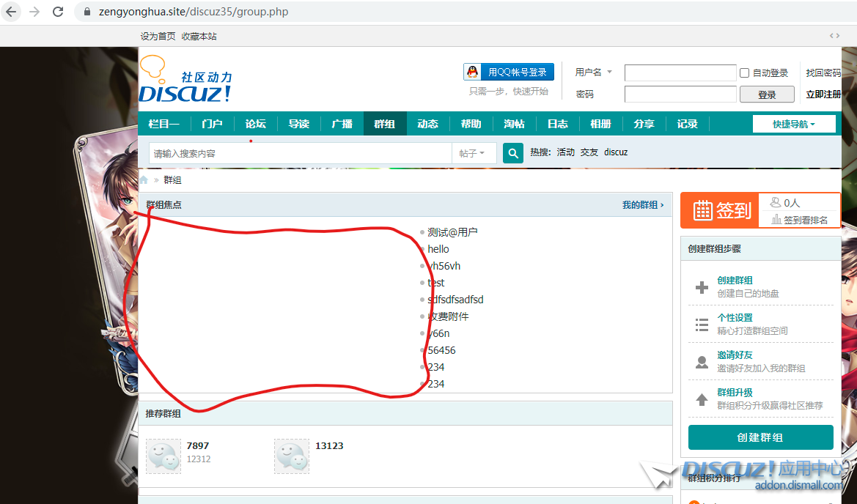Screen dimensions: 857x504
Task: Click the QQ account login button
Action: [509, 72]
